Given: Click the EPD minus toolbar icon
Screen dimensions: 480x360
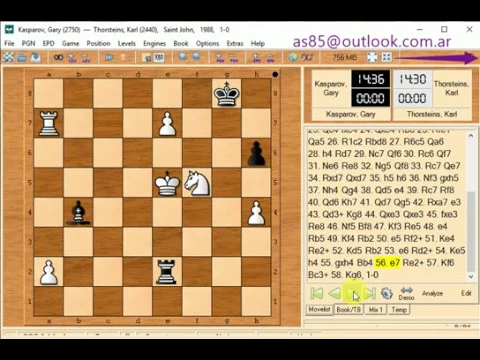Looking at the screenshot, I should click(270, 58).
